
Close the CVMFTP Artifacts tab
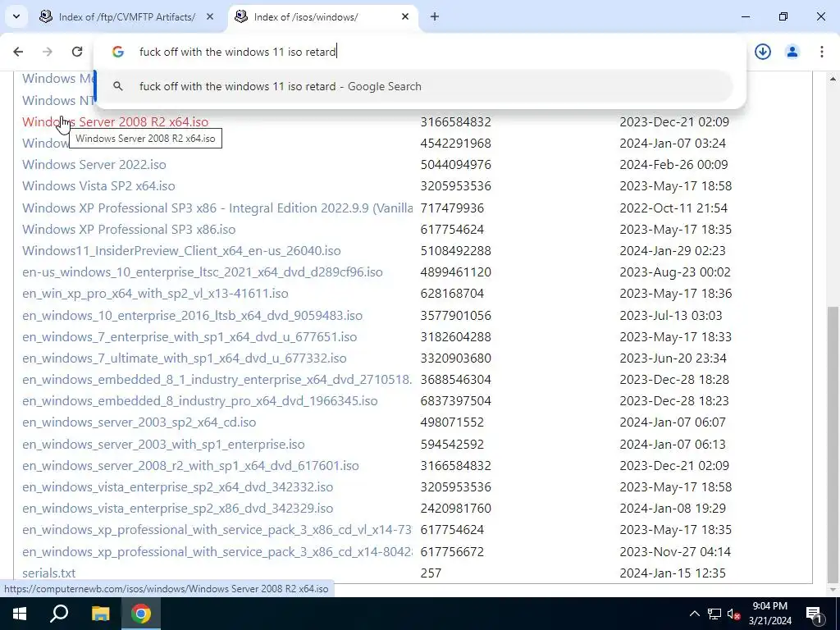coord(210,17)
